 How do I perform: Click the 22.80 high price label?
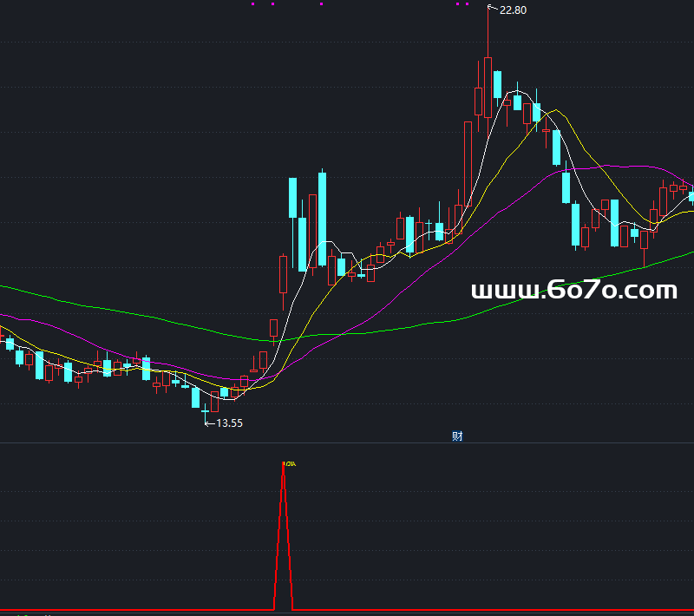coord(513,10)
